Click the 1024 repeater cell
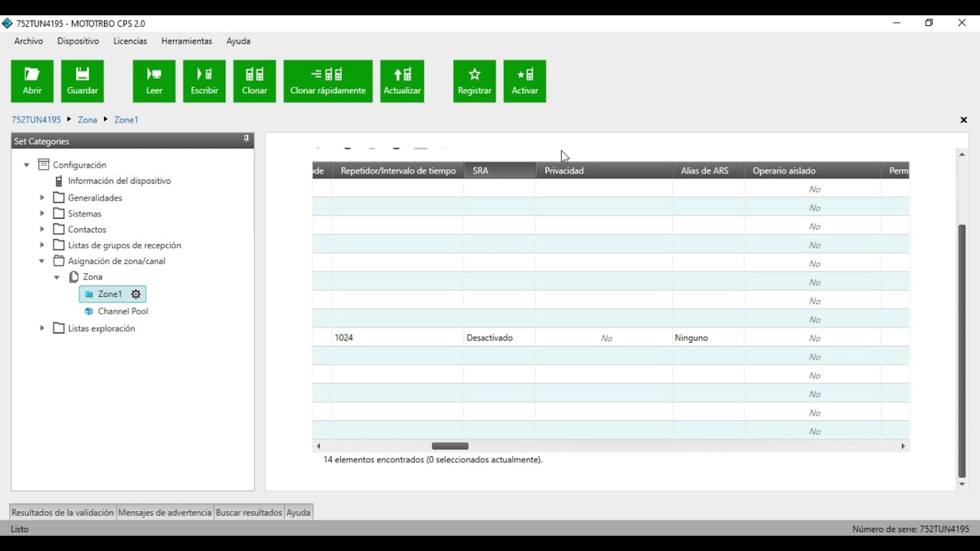Viewport: 980px width, 551px height. click(397, 337)
